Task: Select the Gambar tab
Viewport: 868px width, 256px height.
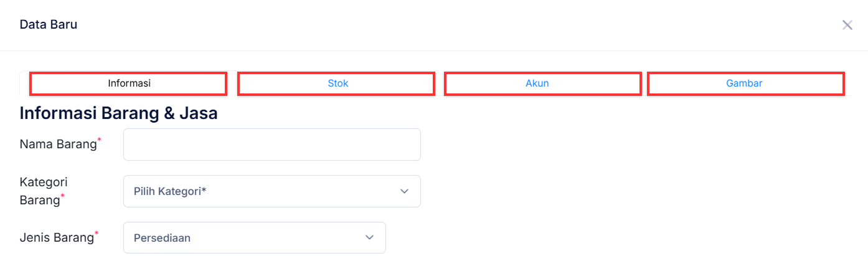Action: click(744, 83)
